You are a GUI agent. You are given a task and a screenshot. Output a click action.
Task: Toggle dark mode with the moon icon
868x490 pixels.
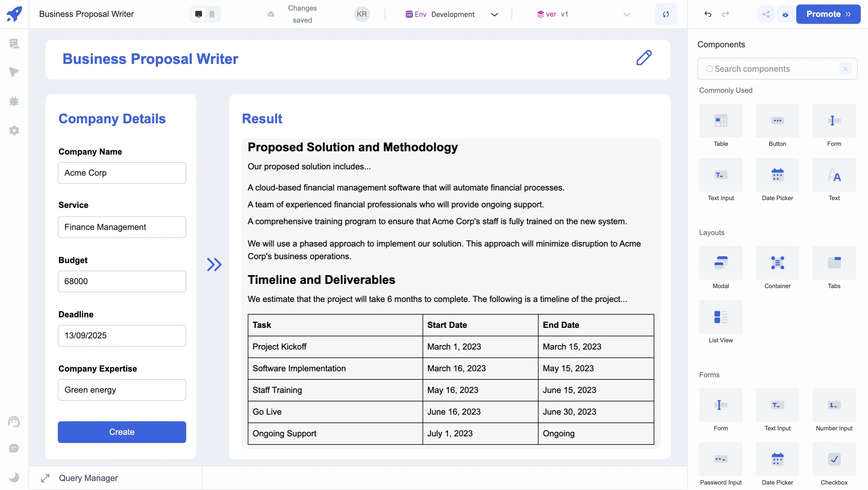[x=14, y=477]
